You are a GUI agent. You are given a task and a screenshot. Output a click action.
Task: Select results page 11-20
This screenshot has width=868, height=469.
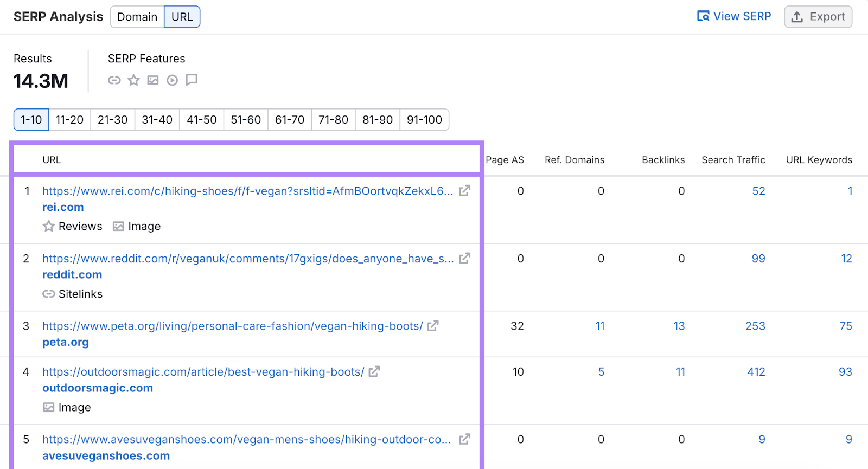click(69, 120)
